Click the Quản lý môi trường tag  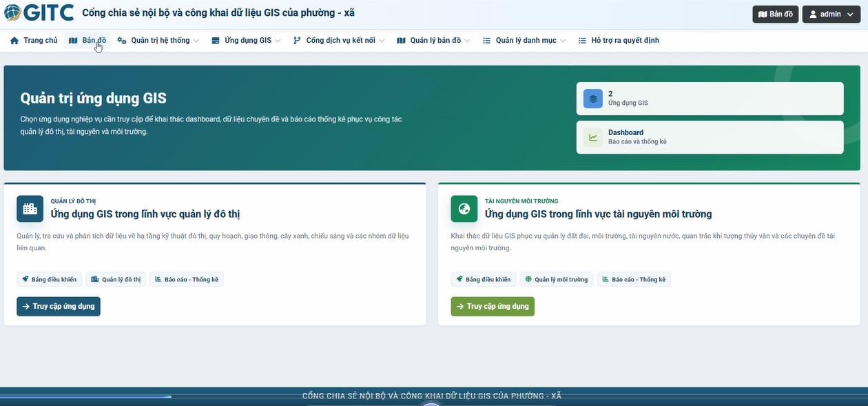(556, 279)
